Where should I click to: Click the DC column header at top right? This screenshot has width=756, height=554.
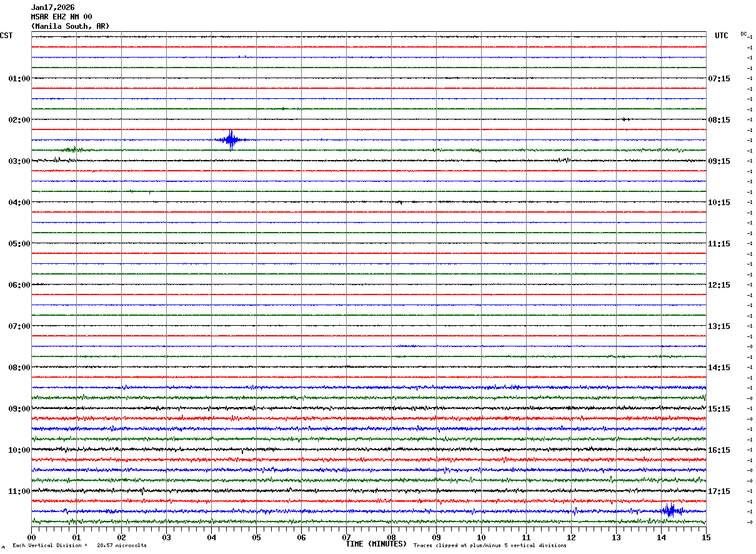click(744, 34)
